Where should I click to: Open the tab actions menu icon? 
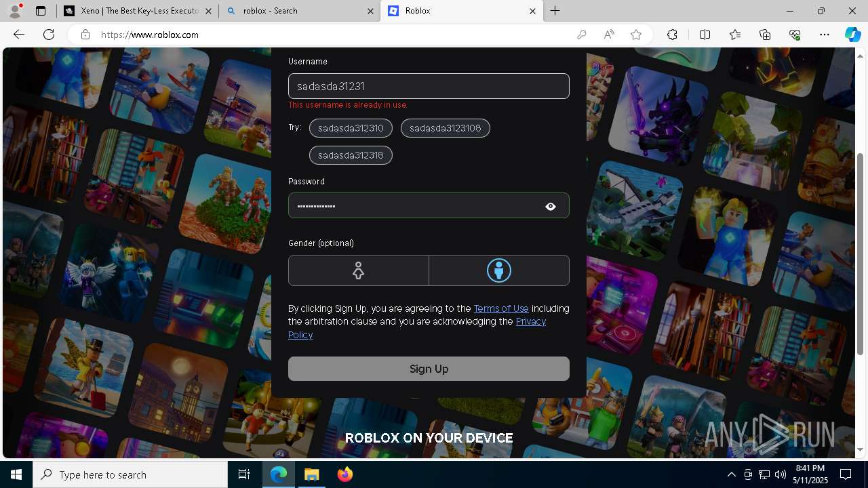(x=41, y=11)
